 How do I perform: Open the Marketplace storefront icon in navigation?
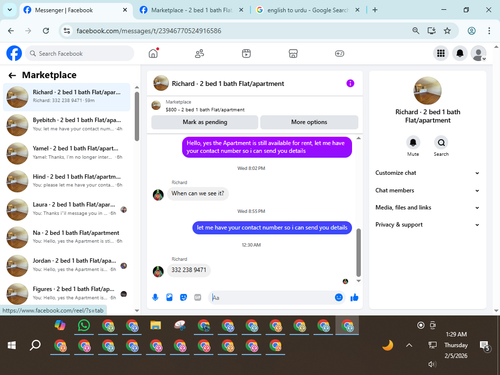click(x=293, y=53)
